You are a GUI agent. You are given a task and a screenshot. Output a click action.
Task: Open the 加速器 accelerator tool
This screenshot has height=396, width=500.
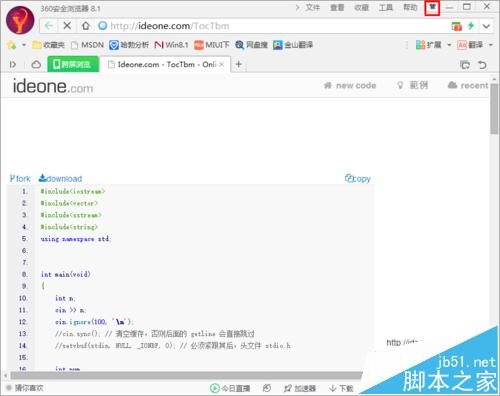coord(300,388)
